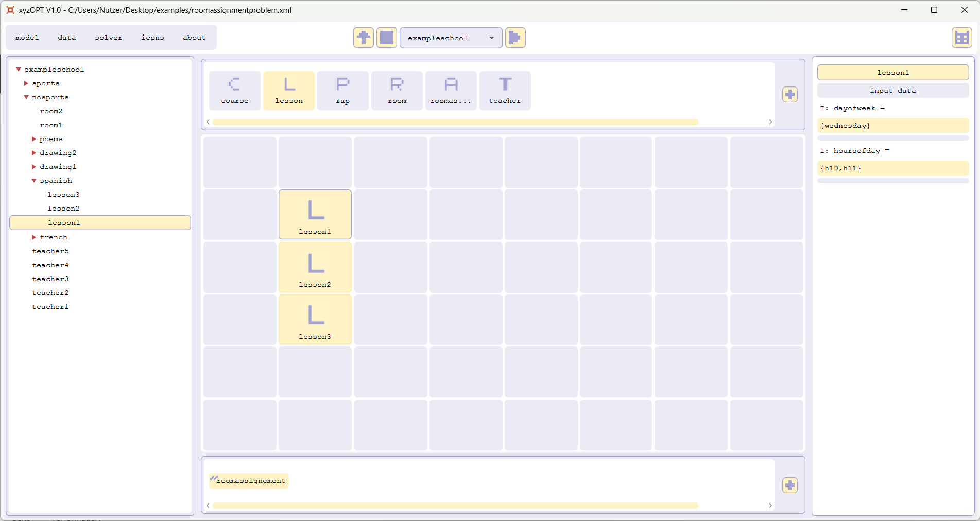Select lesson2 in the tree
This screenshot has height=521, width=980.
click(x=64, y=209)
